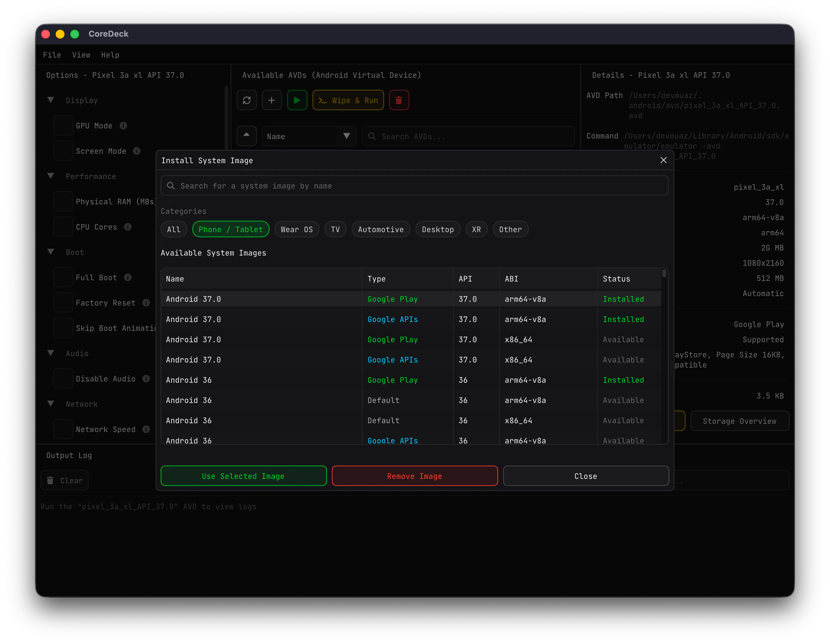Viewport: 830px width, 644px height.
Task: Add a new AVD with plus icon
Action: 272,100
